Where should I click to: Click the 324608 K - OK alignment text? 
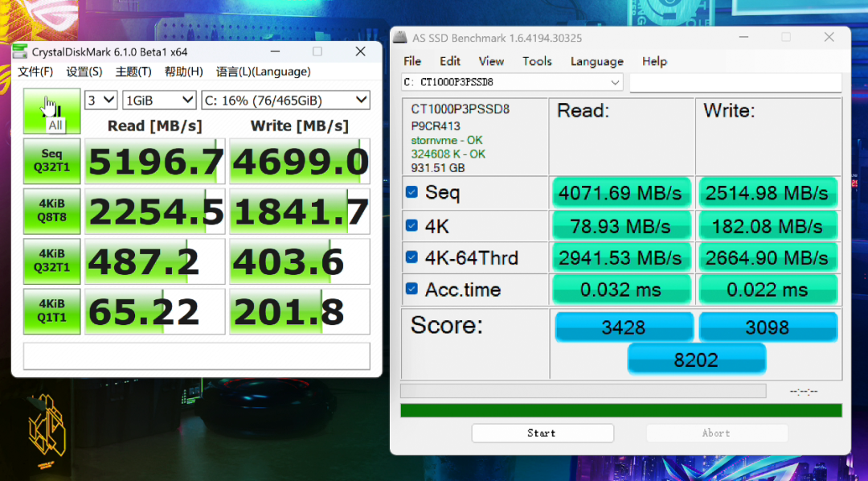click(x=448, y=154)
